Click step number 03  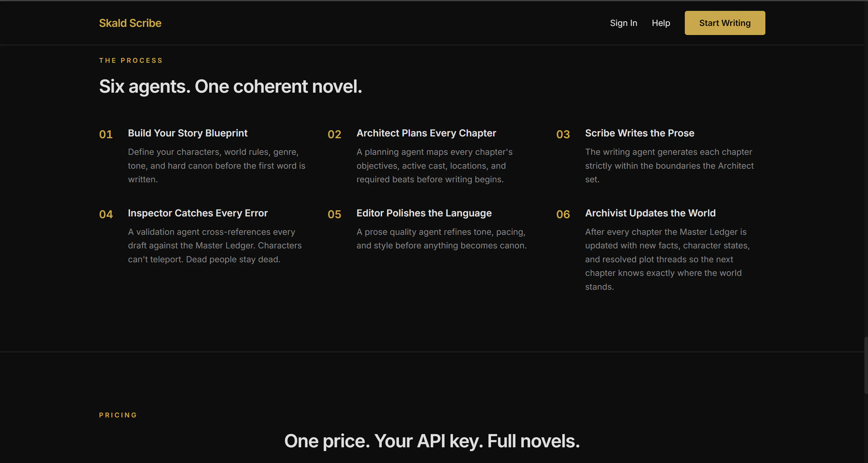(563, 134)
